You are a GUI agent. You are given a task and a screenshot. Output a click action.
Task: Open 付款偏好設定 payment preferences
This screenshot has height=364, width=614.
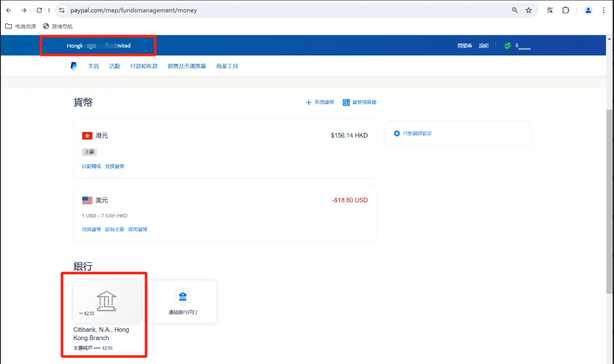417,134
